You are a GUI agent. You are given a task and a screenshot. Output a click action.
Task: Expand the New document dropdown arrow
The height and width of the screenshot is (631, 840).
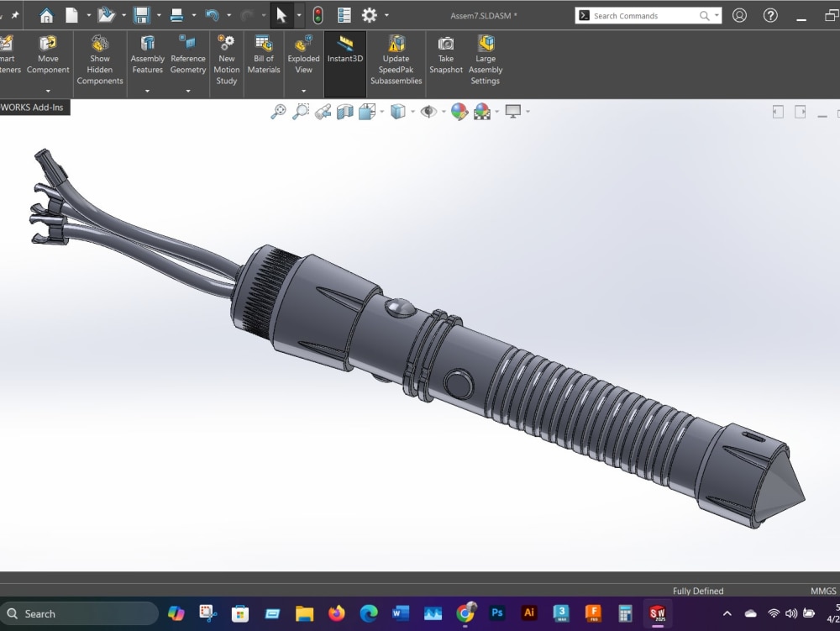tap(88, 15)
